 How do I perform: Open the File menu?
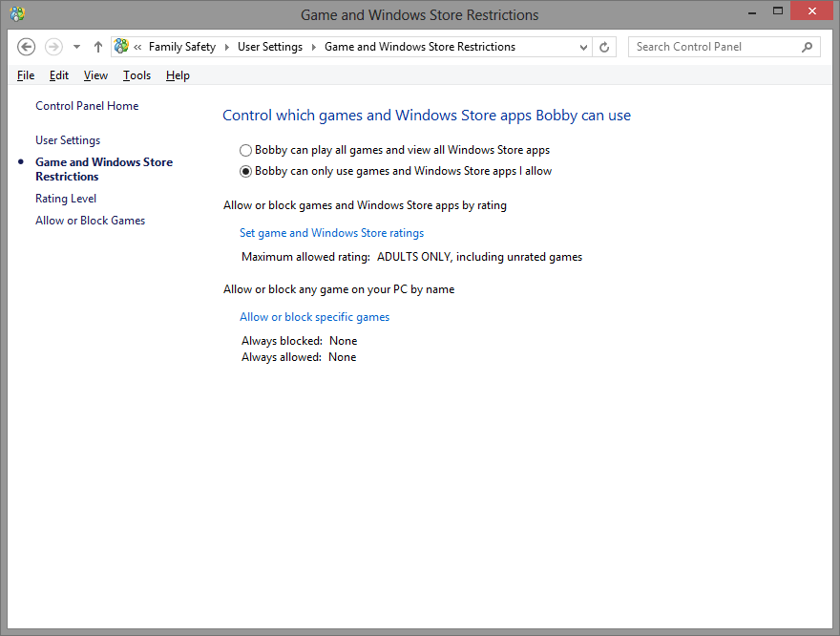click(x=26, y=75)
